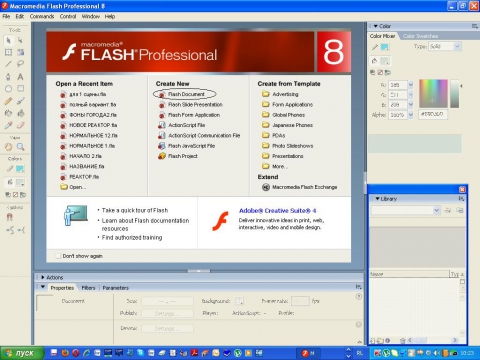Screen dimensions: 480x360
Task: Select the Ink Bottle tool
Action: tap(8, 113)
